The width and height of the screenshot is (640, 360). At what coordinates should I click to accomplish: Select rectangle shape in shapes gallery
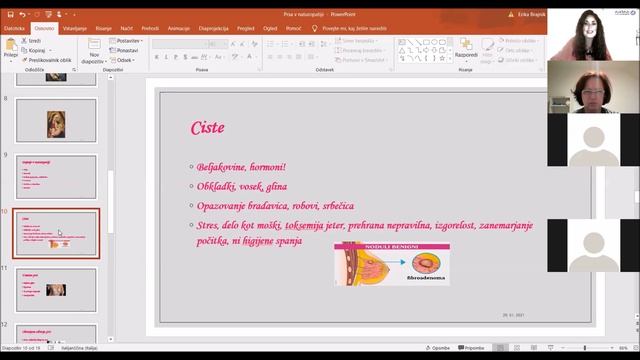tap(426, 42)
